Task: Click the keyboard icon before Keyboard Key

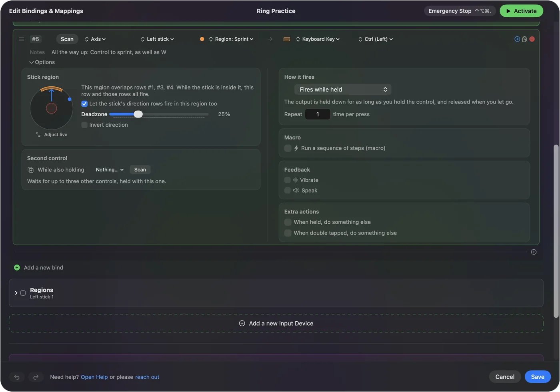Action: [x=287, y=39]
